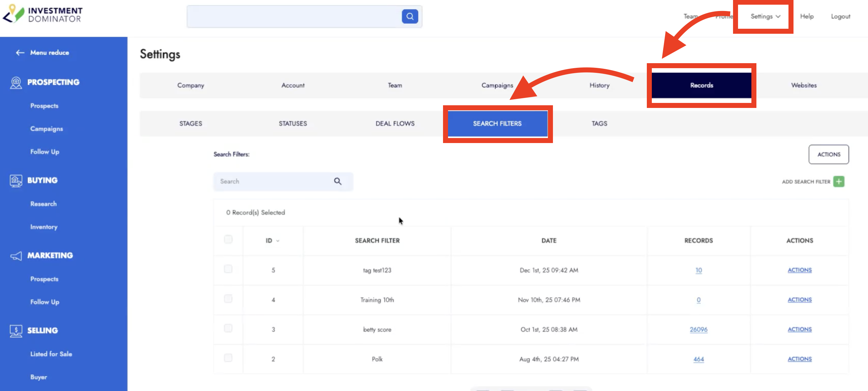Image resolution: width=868 pixels, height=391 pixels.
Task: Click the Prospecting section icon
Action: (15, 82)
